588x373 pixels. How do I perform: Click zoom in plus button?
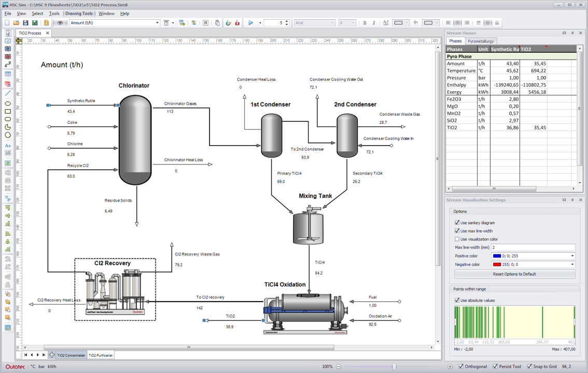[450, 367]
